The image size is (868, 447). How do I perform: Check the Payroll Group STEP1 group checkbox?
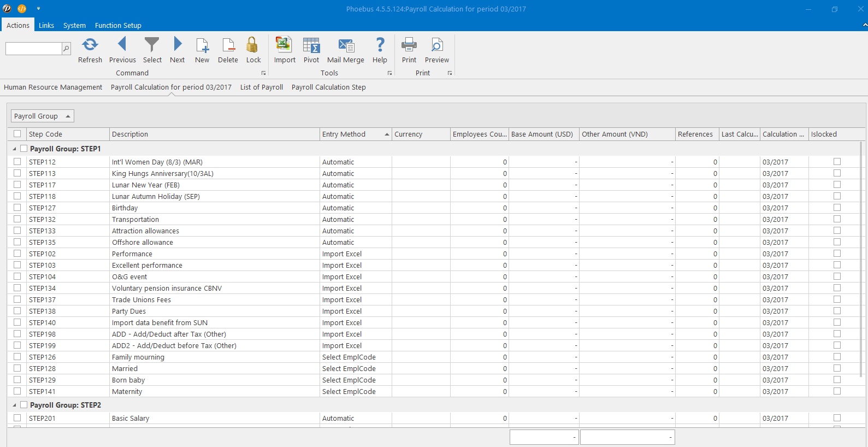pos(23,149)
